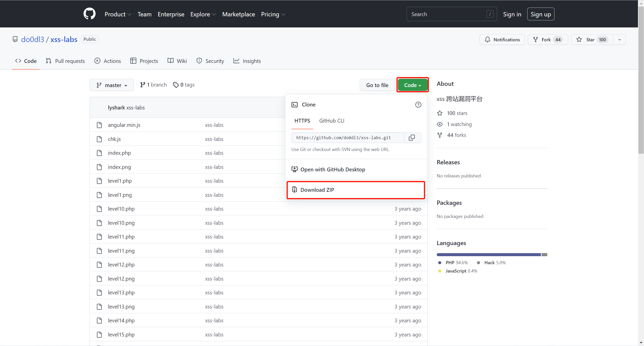Click the Go to file button
This screenshot has height=346, width=644.
pyautogui.click(x=377, y=85)
